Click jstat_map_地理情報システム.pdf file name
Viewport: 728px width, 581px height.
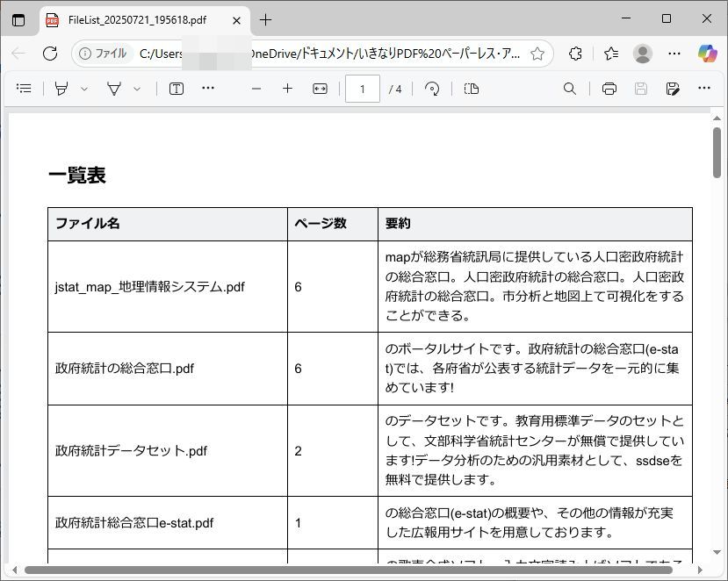[x=149, y=287]
